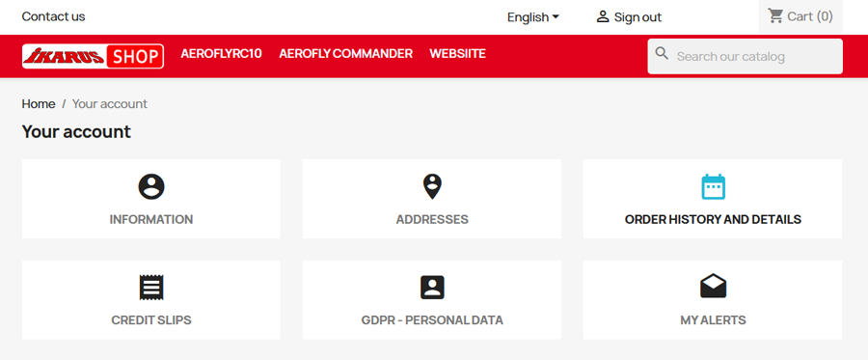Focus the Search our catalog field
This screenshot has width=868, height=360.
746,57
